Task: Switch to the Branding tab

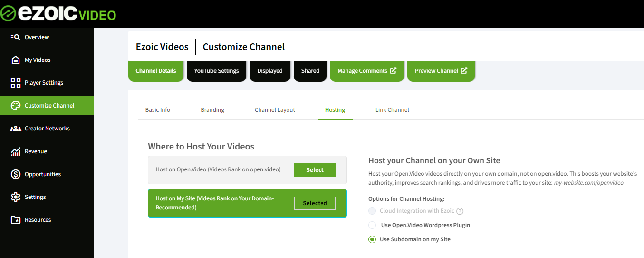Action: click(x=212, y=110)
